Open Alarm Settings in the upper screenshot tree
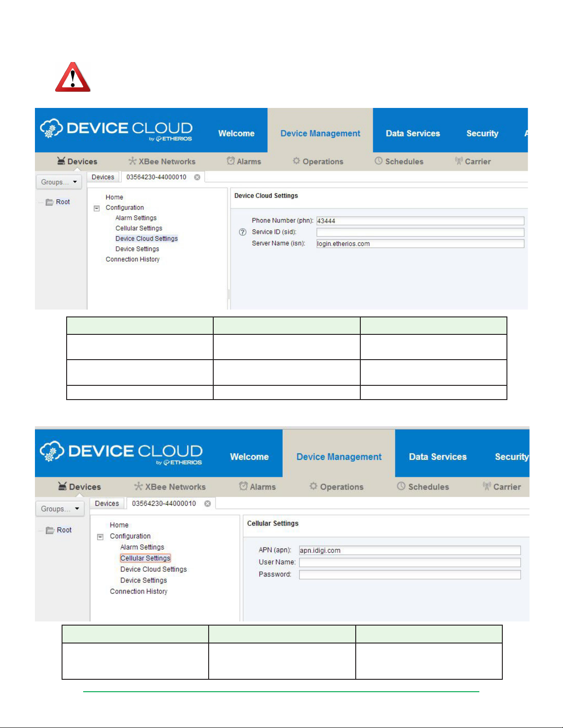This screenshot has width=563, height=728. [136, 218]
